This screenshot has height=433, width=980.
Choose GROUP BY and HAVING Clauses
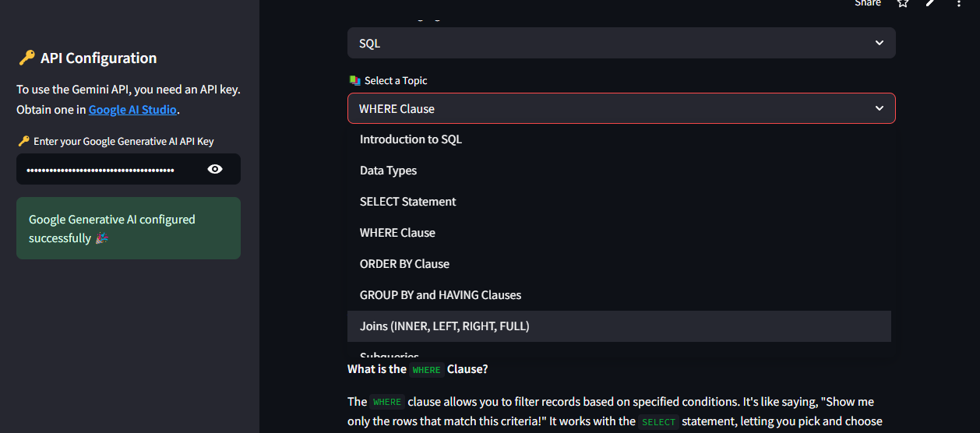(440, 295)
